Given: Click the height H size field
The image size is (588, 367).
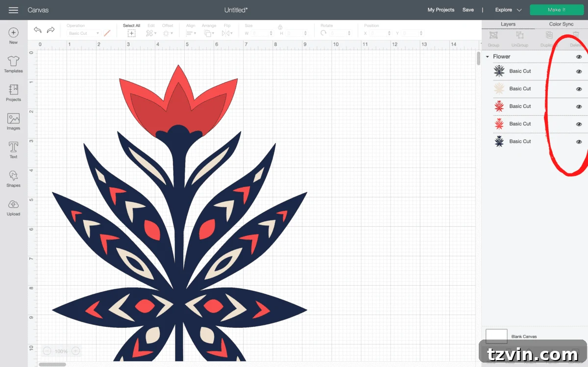Looking at the screenshot, I should point(297,33).
